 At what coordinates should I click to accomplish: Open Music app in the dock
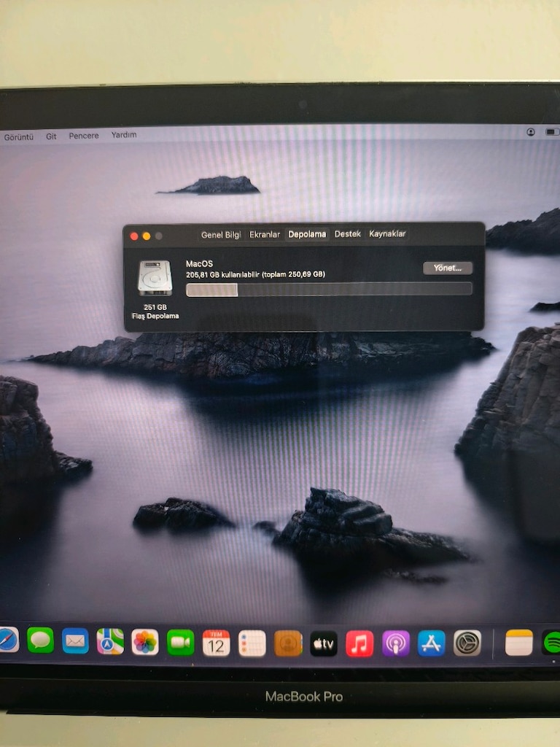359,643
